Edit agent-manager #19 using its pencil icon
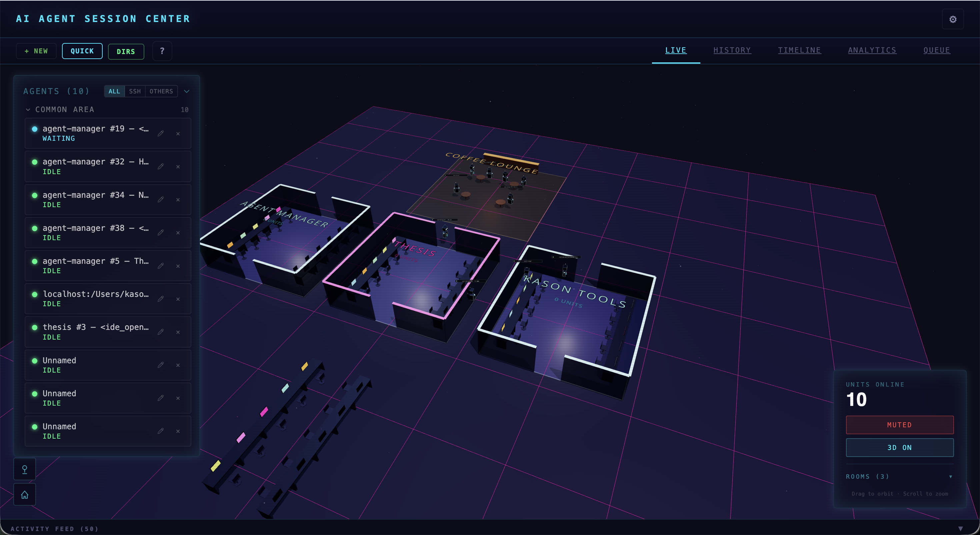This screenshot has width=980, height=535. (x=161, y=134)
